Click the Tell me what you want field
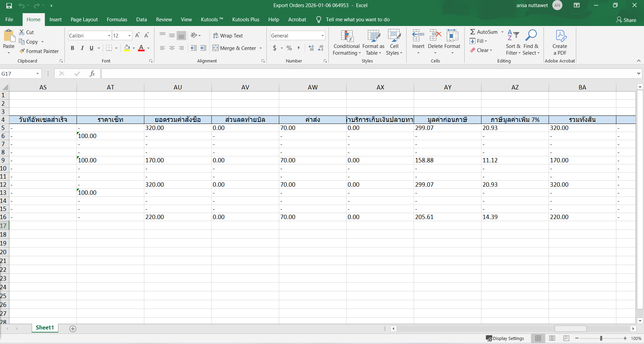644x344 pixels. pos(357,20)
